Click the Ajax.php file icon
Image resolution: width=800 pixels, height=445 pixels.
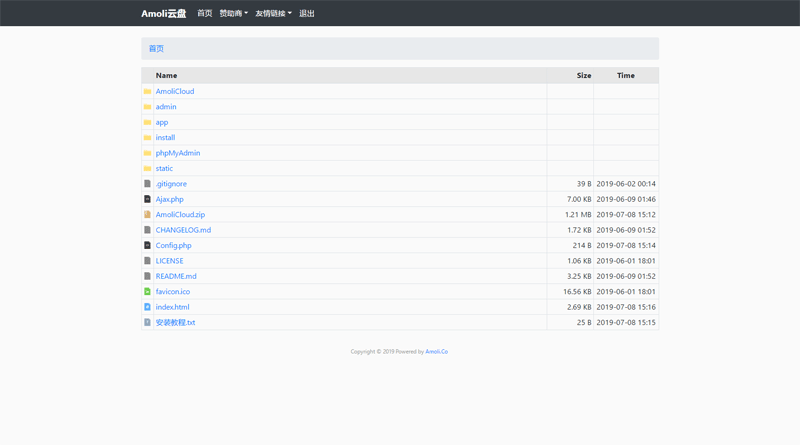147,199
